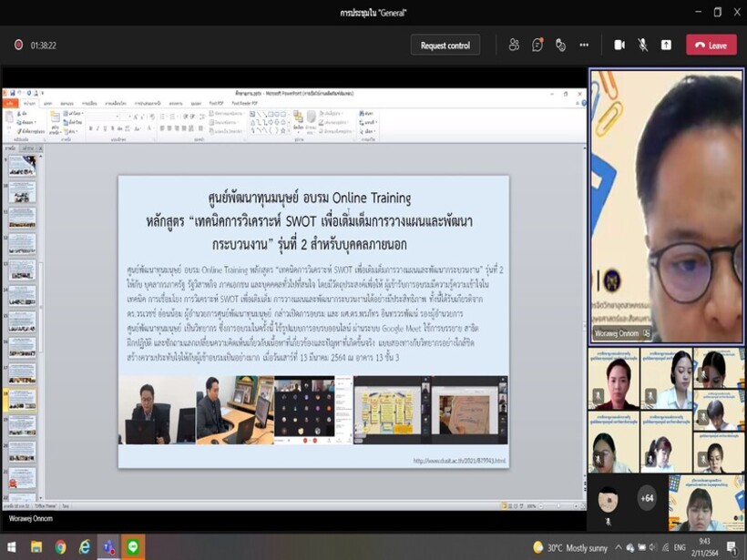Screen dimensions: 747x560
Task: Click the zoom out minus in PowerPoint
Action: [541, 506]
